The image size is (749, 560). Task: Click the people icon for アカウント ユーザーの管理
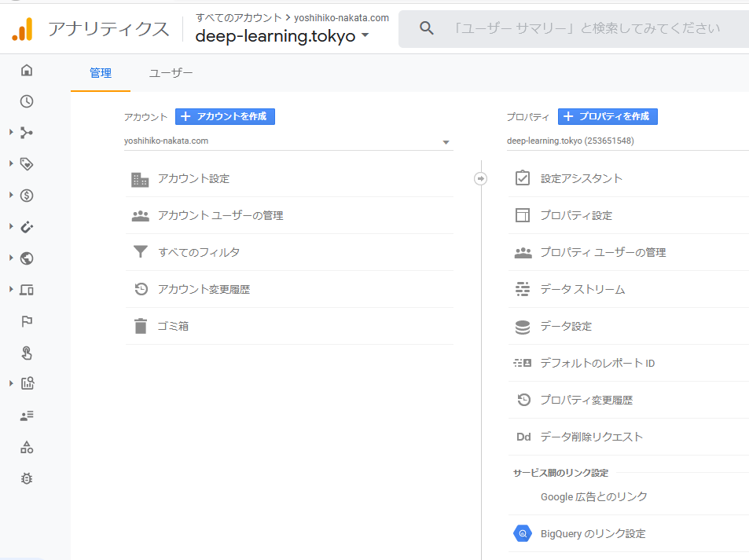(141, 216)
